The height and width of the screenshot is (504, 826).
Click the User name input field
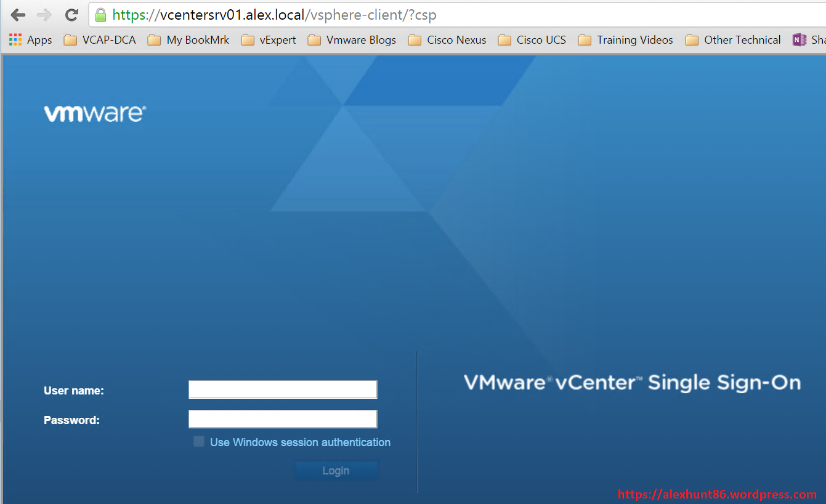[x=283, y=390]
